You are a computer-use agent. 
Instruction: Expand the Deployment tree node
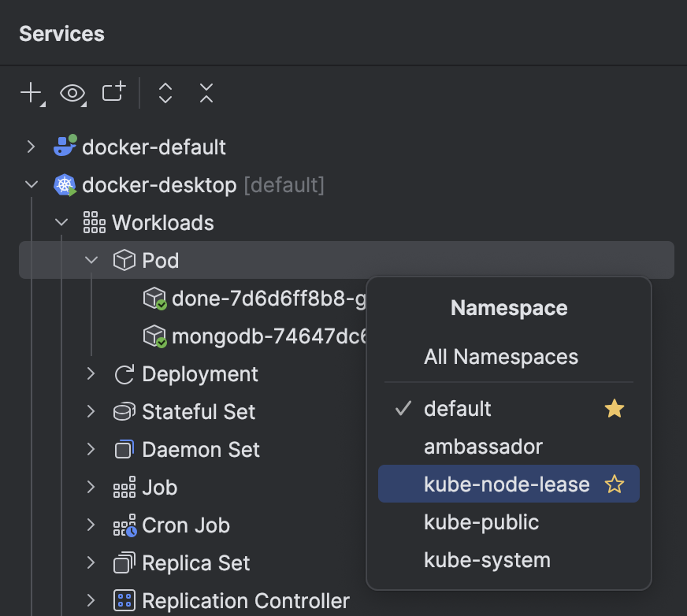click(x=91, y=374)
